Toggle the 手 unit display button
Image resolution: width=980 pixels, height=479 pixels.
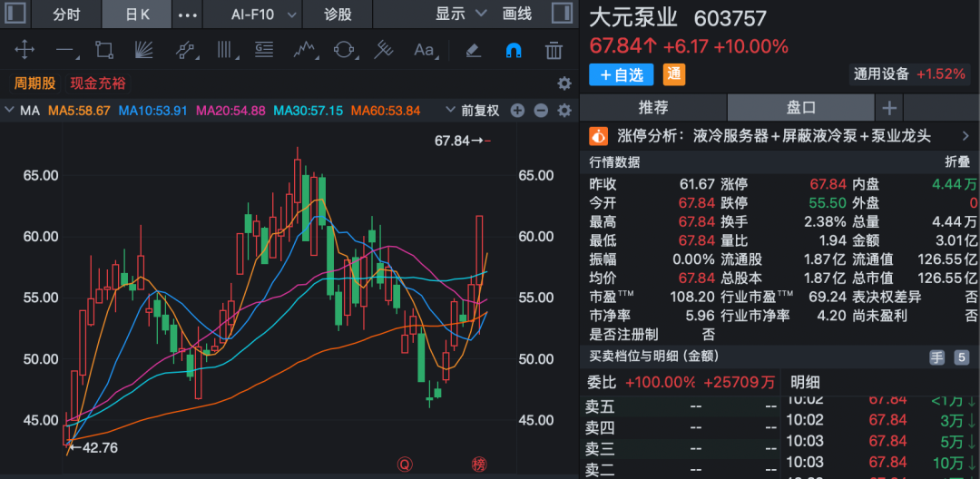(x=936, y=357)
